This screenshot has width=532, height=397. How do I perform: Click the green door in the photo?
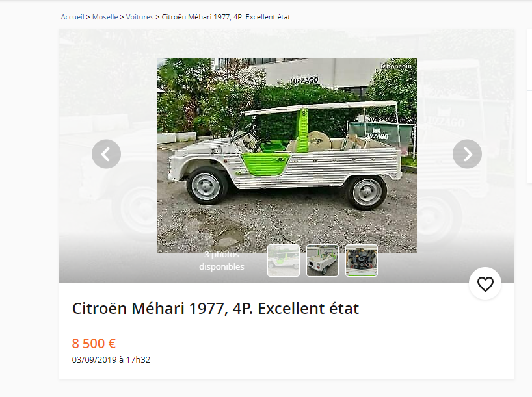(x=265, y=164)
